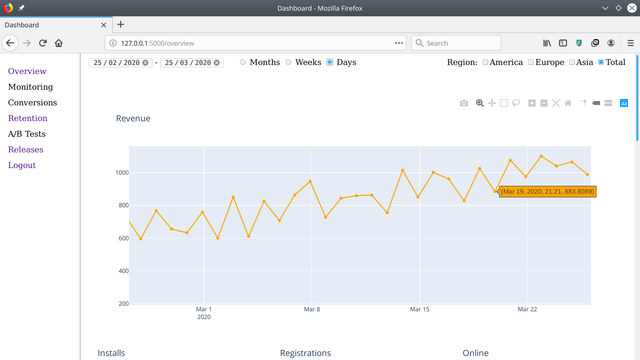Open the title bar dropdown chevron

[x=605, y=8]
